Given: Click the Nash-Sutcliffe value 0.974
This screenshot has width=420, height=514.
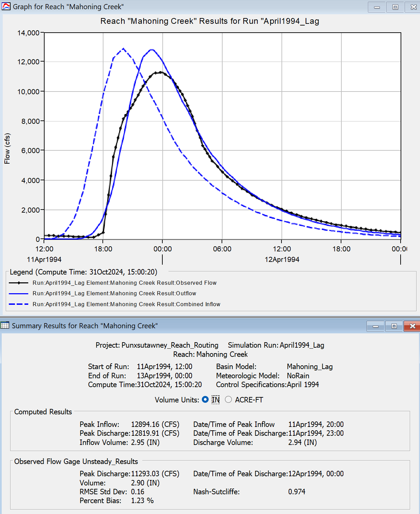Looking at the screenshot, I should [297, 492].
